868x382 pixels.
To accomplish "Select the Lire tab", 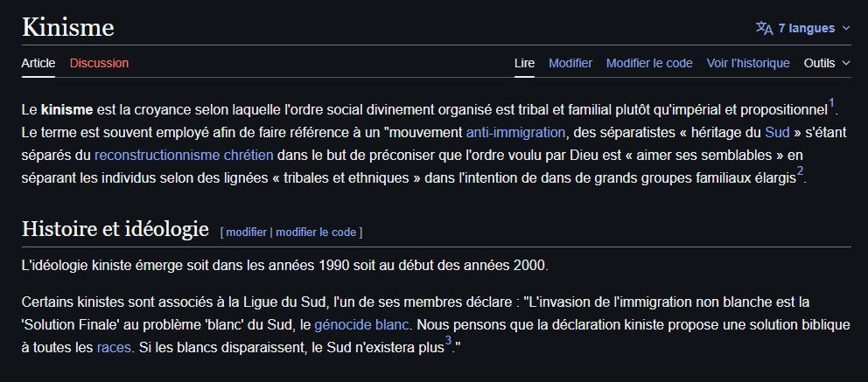I will tap(524, 63).
